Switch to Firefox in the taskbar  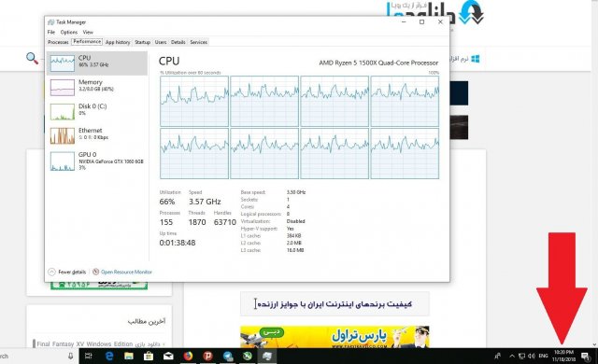pyautogui.click(x=188, y=356)
